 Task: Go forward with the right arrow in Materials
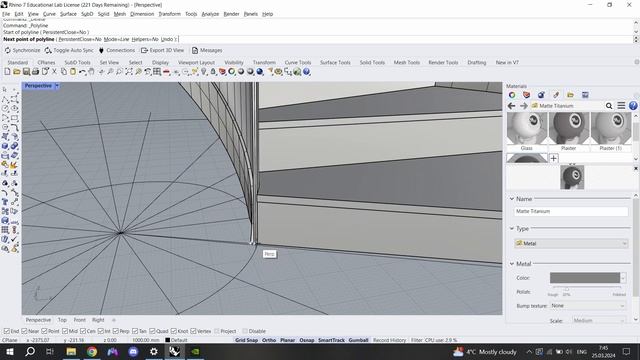[x=524, y=106]
